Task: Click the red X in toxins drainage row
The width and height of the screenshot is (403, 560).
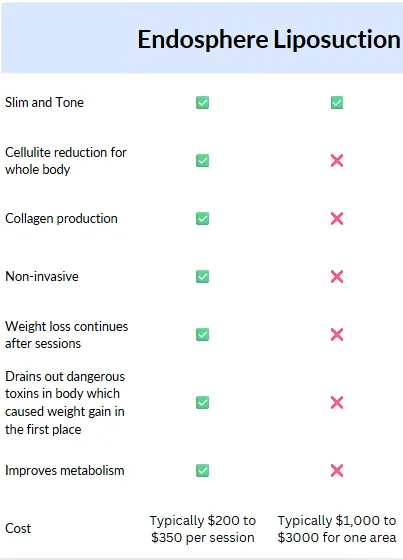Action: (x=337, y=402)
